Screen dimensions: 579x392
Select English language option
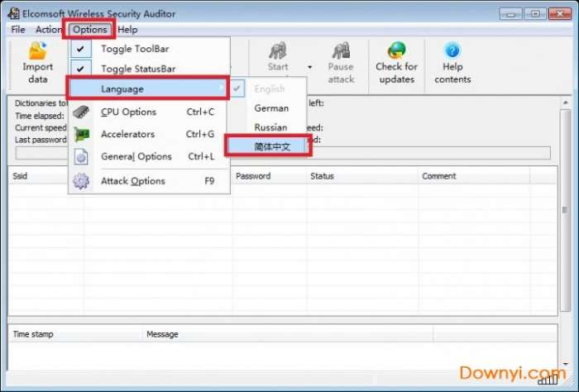(269, 88)
